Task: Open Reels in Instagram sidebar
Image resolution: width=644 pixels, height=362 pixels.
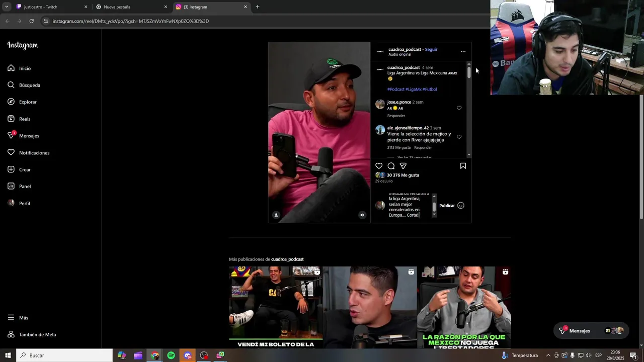Action: pyautogui.click(x=19, y=119)
